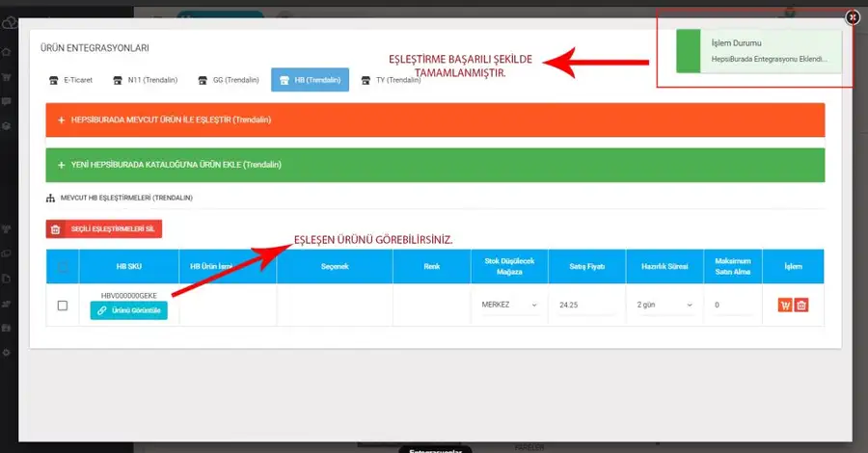
Task: Click the Maksimum Satın Alma column header
Action: click(733, 267)
